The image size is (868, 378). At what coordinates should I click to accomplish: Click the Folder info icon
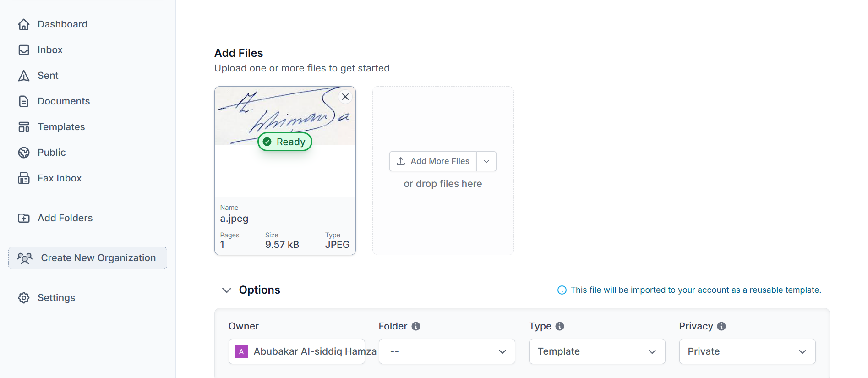click(416, 326)
